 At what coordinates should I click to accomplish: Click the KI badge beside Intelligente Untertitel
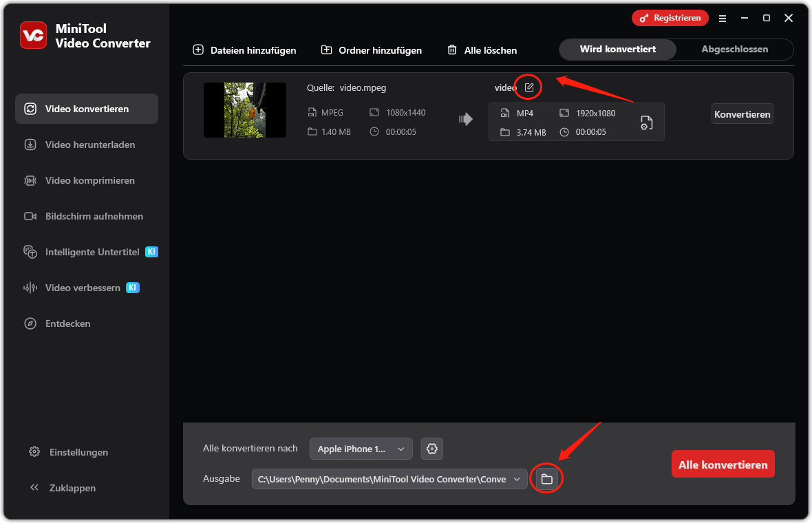[151, 252]
